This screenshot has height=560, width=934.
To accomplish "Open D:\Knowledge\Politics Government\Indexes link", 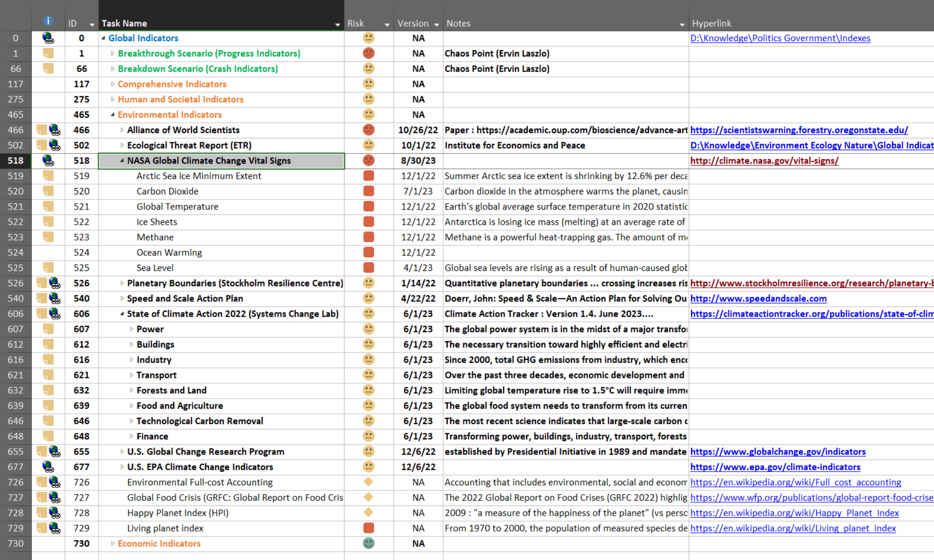I will click(780, 38).
